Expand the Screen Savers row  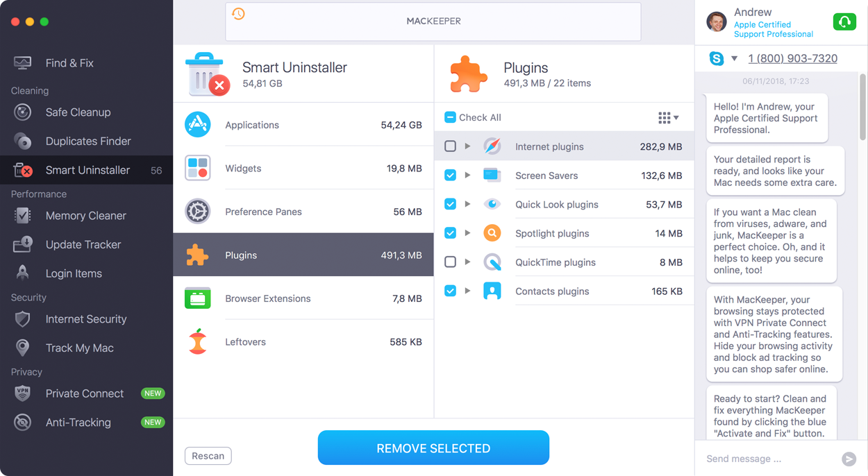(x=468, y=176)
